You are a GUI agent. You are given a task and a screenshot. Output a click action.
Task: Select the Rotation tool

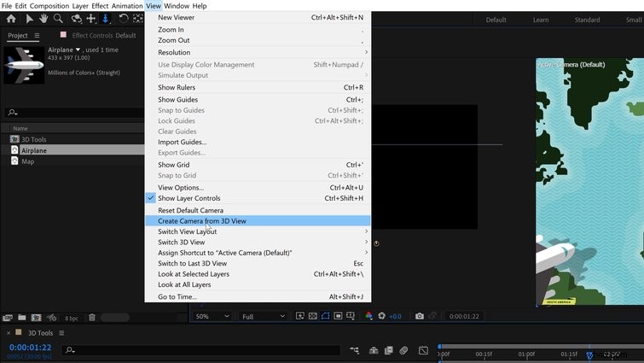pos(123,19)
